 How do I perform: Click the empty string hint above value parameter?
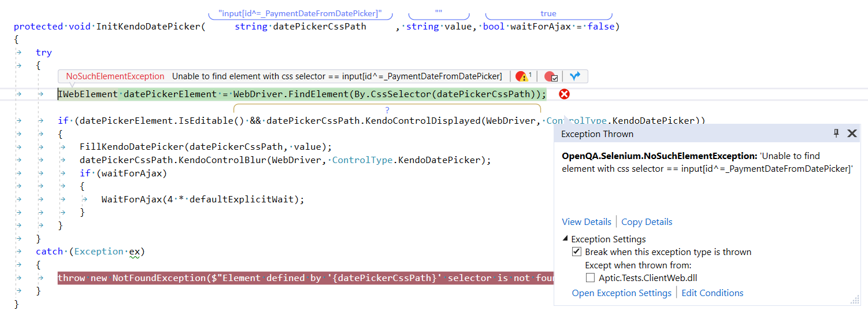[439, 13]
